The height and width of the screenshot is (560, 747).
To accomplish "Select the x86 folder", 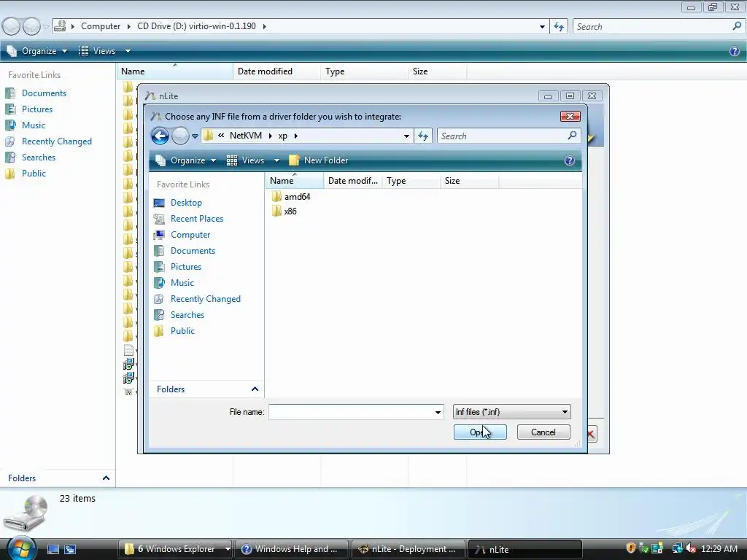I will (284, 211).
